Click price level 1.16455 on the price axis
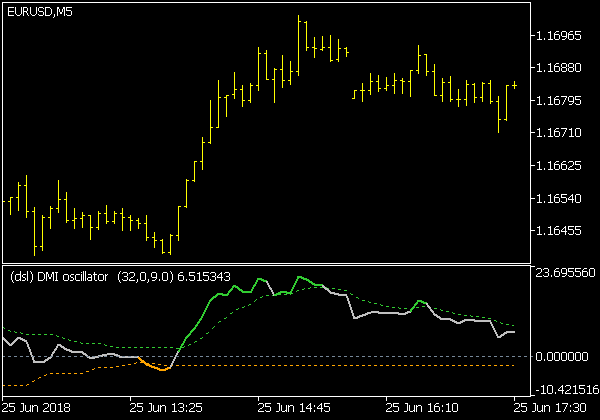 click(x=558, y=231)
